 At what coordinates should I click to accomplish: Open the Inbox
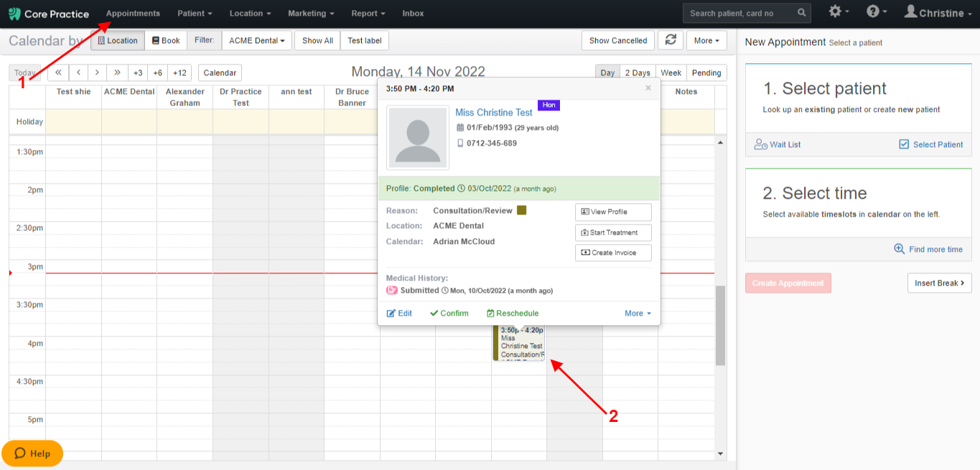(x=413, y=13)
